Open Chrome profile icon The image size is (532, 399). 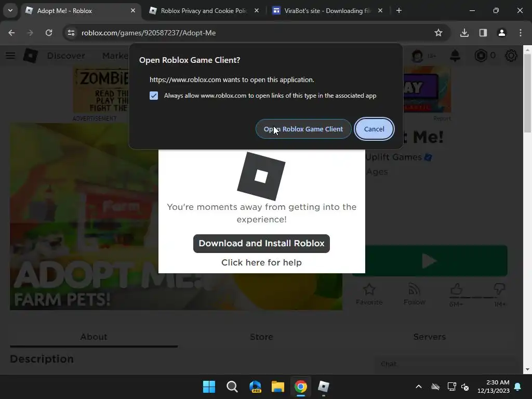click(x=502, y=33)
